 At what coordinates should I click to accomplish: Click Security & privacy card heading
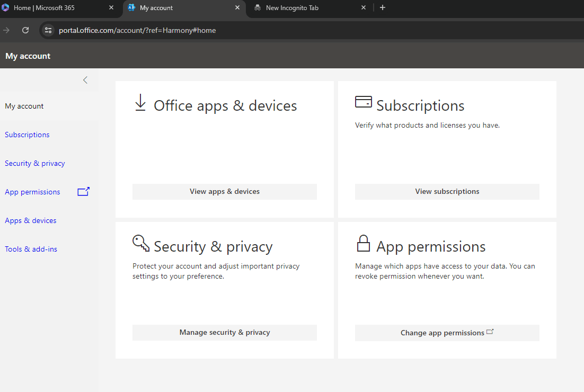213,247
